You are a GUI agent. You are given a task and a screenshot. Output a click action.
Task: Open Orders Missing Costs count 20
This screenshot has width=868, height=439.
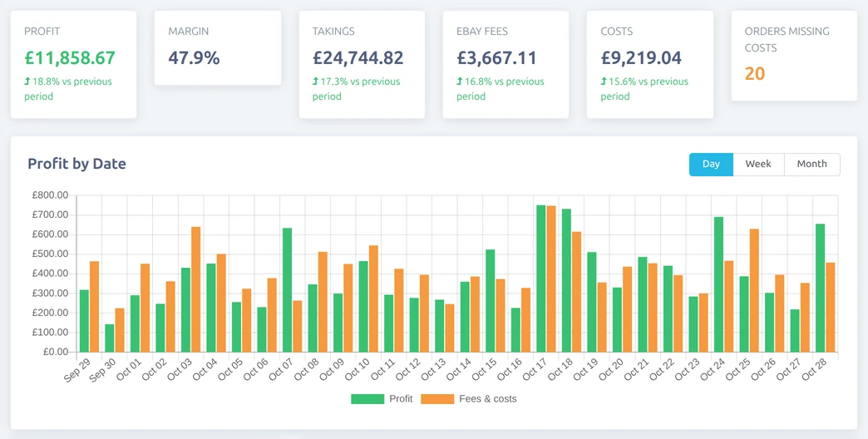[755, 74]
